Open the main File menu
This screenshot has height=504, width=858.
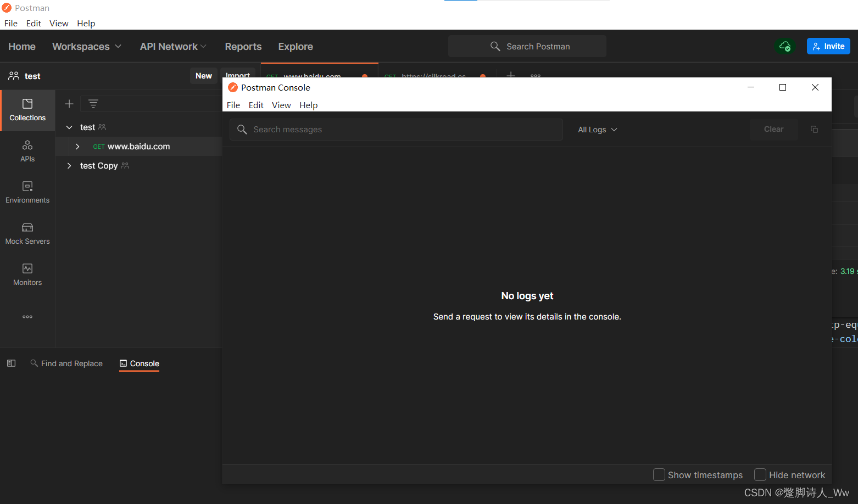coord(11,23)
